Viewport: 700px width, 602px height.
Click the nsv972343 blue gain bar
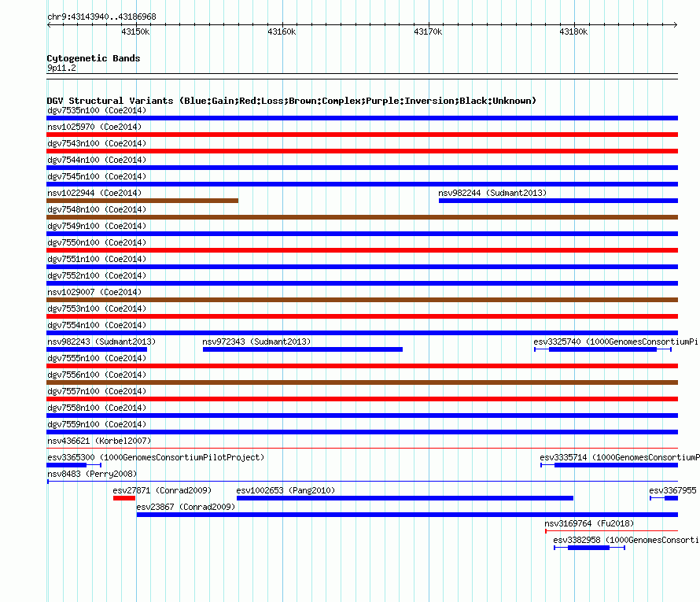point(303,349)
